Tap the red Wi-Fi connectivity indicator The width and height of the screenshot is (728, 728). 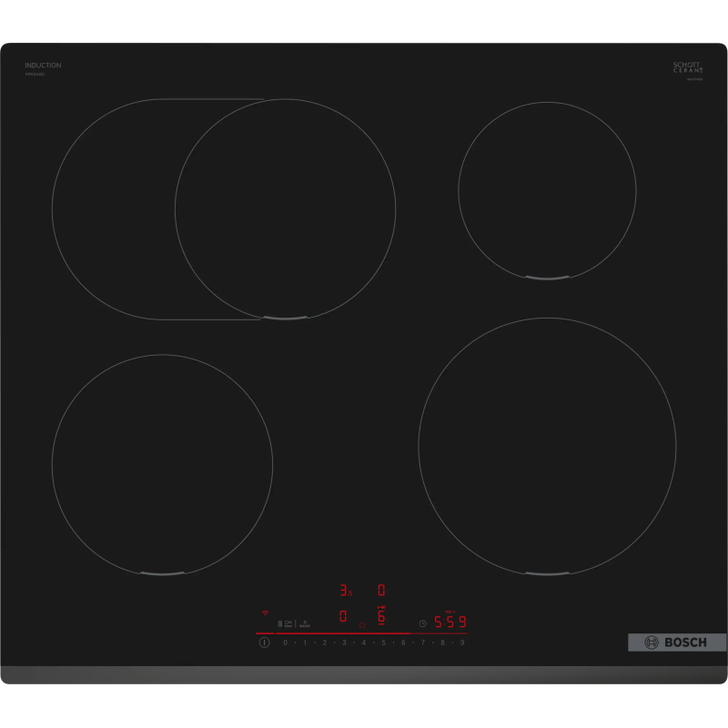(x=265, y=612)
